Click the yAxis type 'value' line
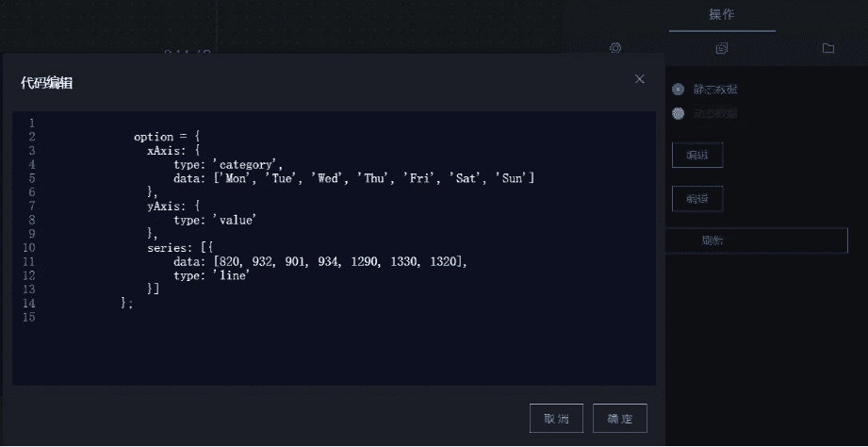The image size is (868, 447). 215,220
